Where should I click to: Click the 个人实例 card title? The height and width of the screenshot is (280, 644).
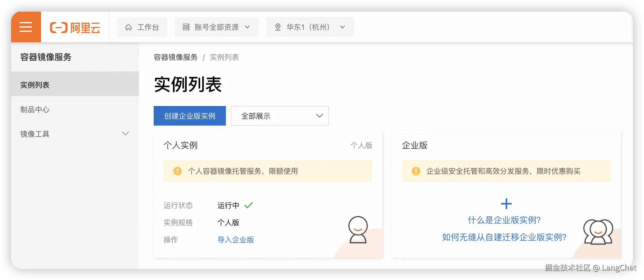pyautogui.click(x=181, y=145)
